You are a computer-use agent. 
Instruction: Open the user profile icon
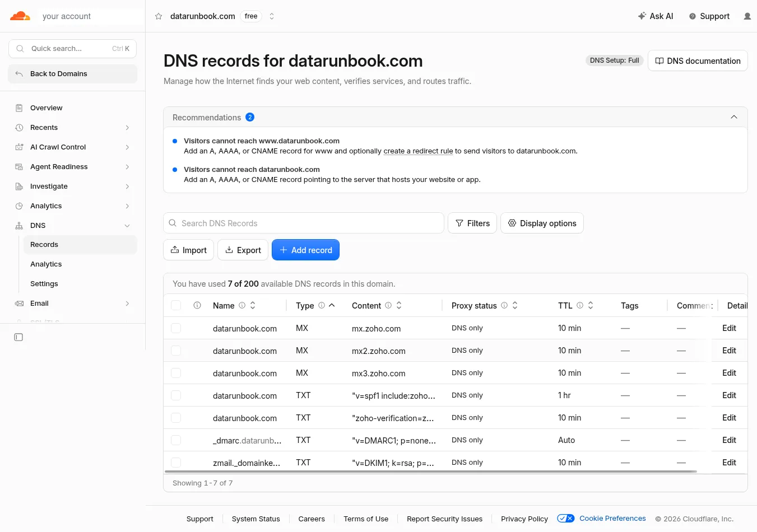pos(747,16)
